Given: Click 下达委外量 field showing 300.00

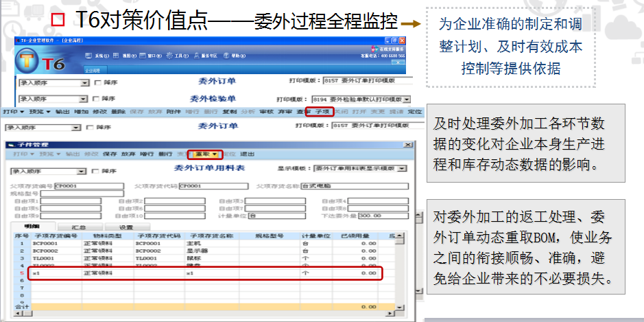Looking at the screenshot, I should pyautogui.click(x=383, y=216).
